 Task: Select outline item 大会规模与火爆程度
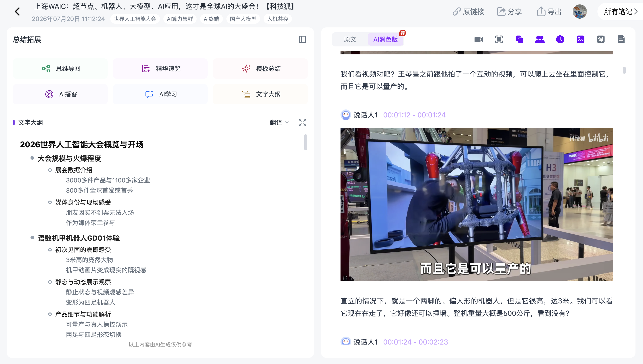(69, 159)
